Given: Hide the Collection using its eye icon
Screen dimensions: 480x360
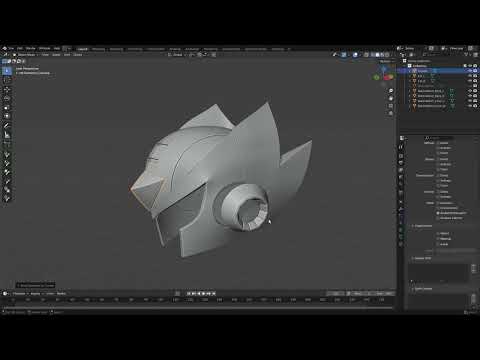Looking at the screenshot, I should 470,66.
